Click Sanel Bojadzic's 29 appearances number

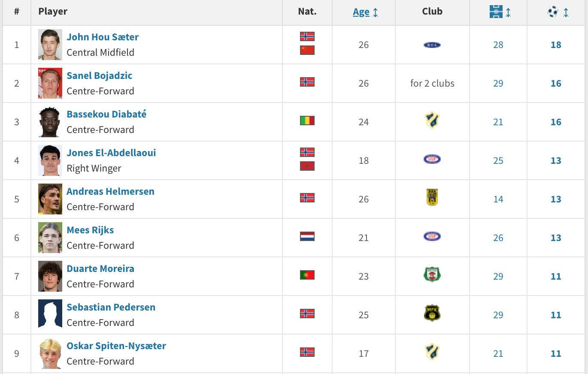click(x=498, y=83)
